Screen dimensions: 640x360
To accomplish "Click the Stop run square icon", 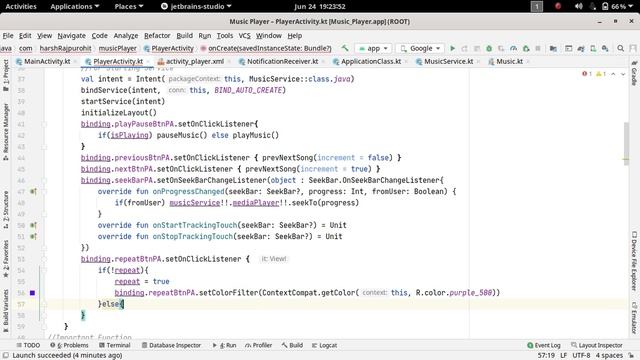I will click(x=538, y=48).
